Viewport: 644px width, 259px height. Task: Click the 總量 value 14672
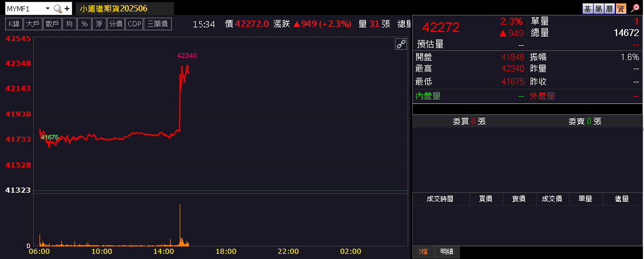click(626, 33)
